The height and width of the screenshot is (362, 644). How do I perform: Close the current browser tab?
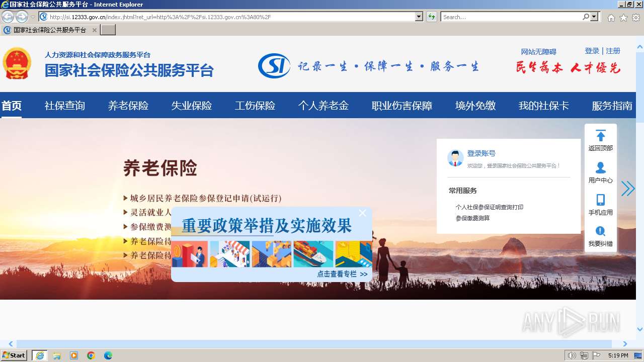click(94, 30)
